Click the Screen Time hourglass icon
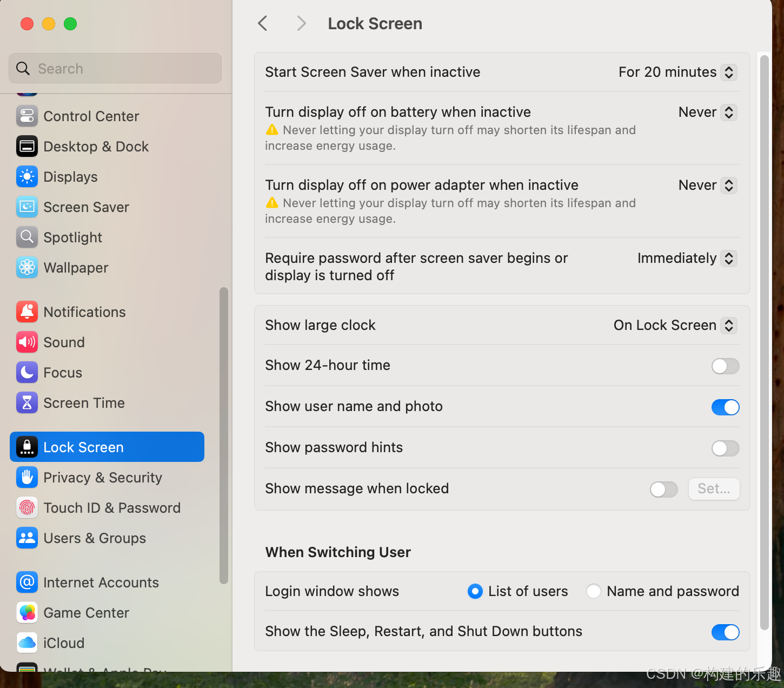 27,402
